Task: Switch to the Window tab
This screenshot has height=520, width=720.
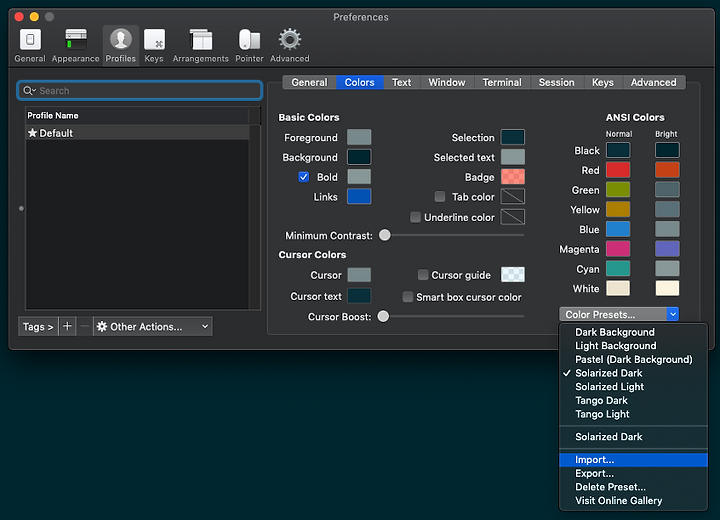Action: click(x=447, y=82)
